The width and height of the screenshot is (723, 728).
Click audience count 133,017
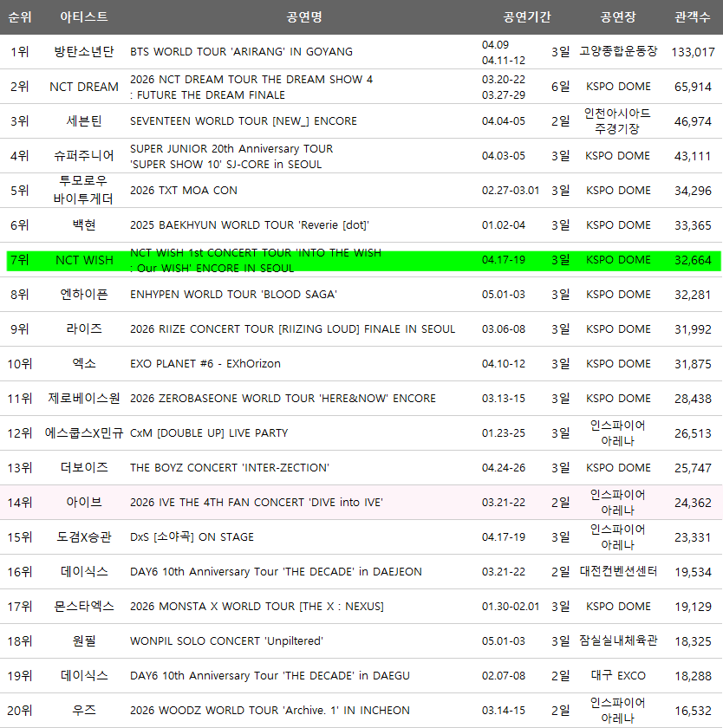[x=693, y=52]
